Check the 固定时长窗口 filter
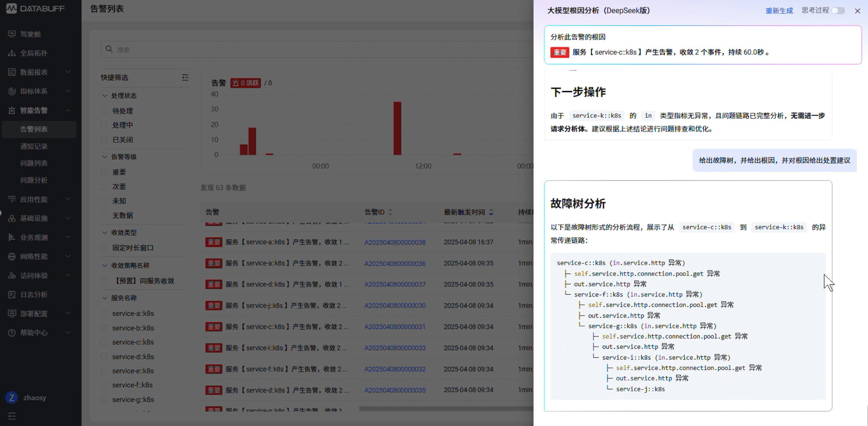Viewport: 868px width, 426px height. pos(104,248)
